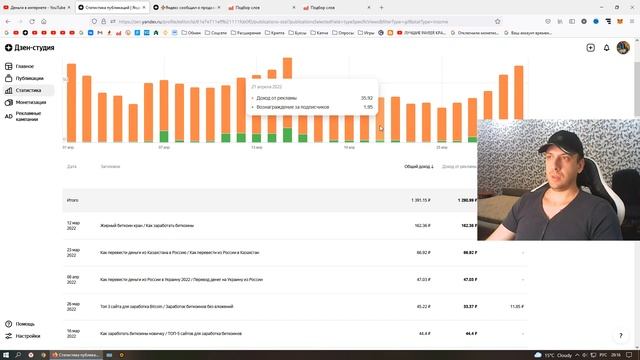Image resolution: width=640 pixels, height=360 pixels.
Task: Go to the browser home page
Action: tap(44, 21)
